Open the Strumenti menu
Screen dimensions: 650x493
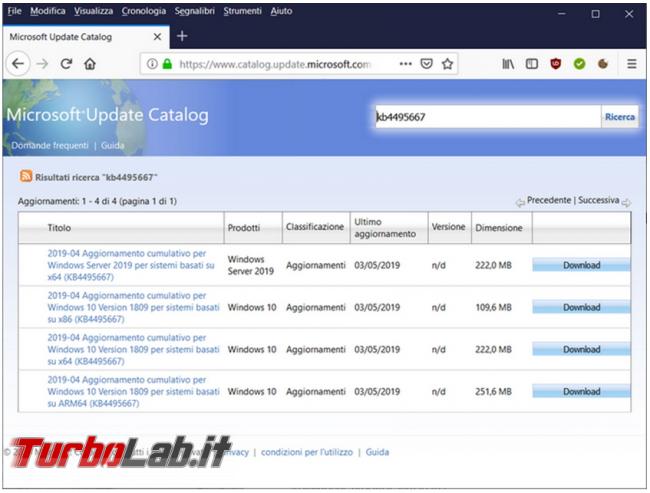243,11
